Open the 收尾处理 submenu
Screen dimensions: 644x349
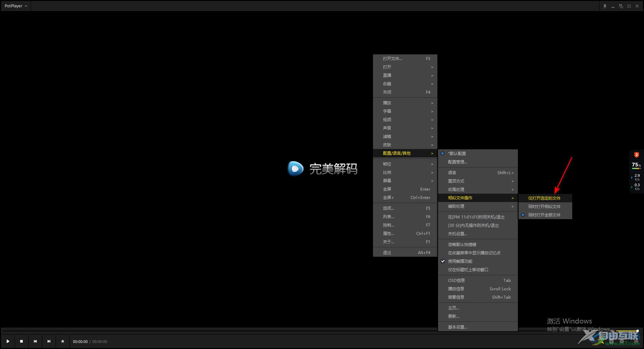[x=478, y=189]
